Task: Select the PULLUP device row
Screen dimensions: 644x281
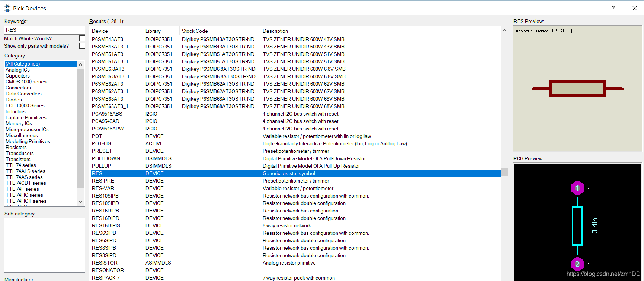Action: pyautogui.click(x=296, y=166)
